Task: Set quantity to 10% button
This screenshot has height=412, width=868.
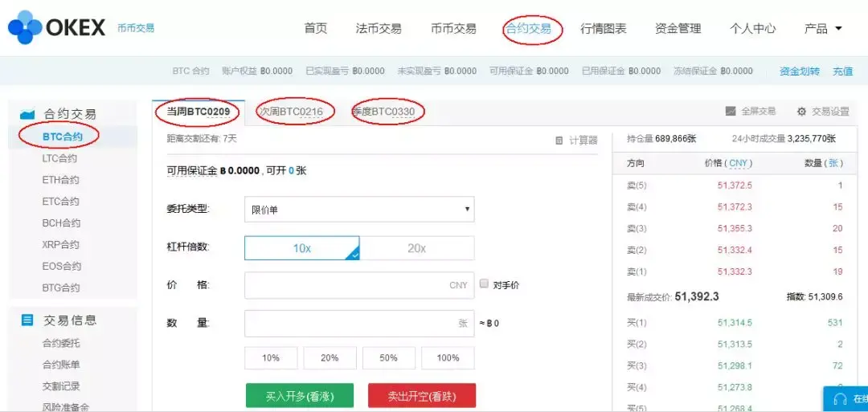Action: 271,358
